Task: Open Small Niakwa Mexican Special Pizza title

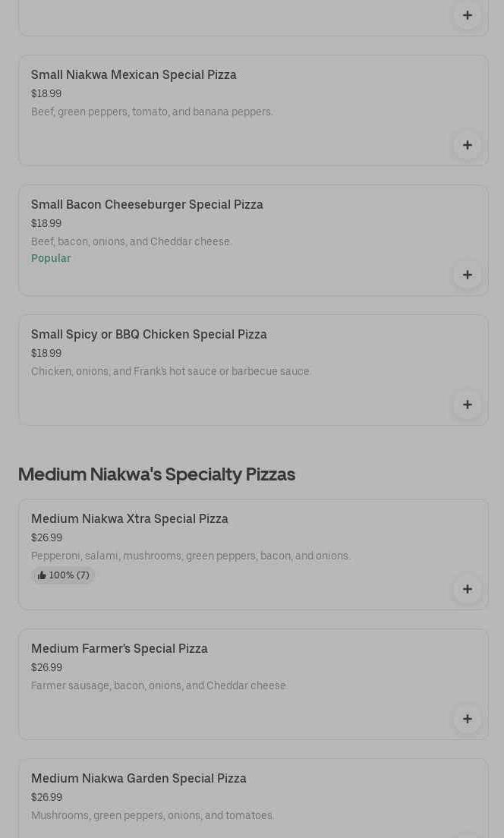Action: pos(134,75)
